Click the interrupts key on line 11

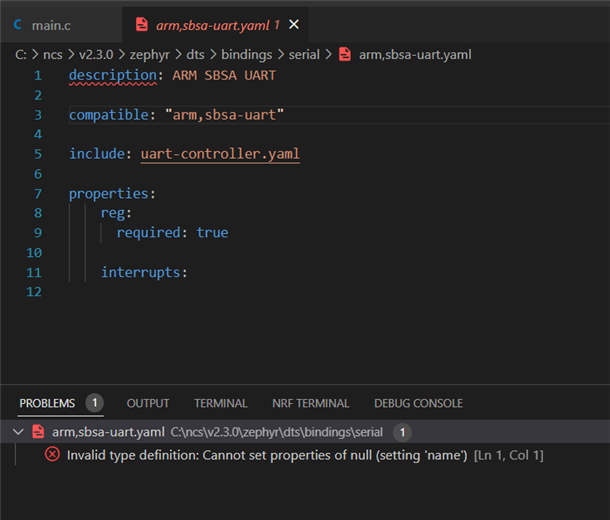click(x=140, y=272)
